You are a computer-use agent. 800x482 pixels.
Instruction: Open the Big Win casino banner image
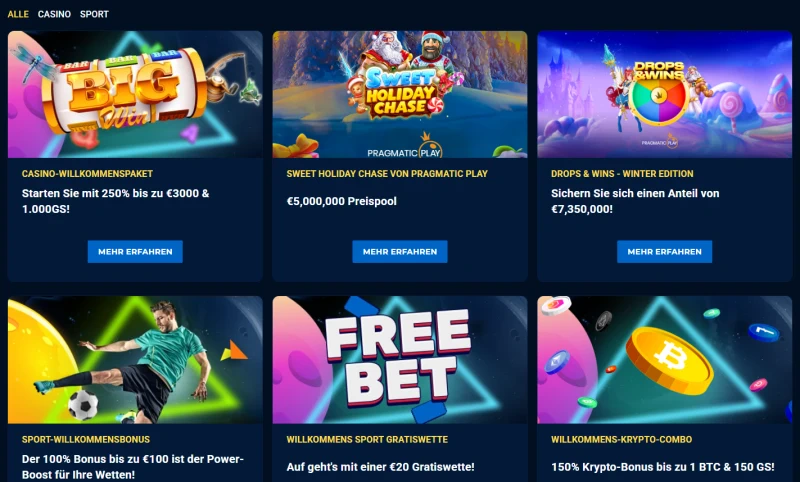135,94
